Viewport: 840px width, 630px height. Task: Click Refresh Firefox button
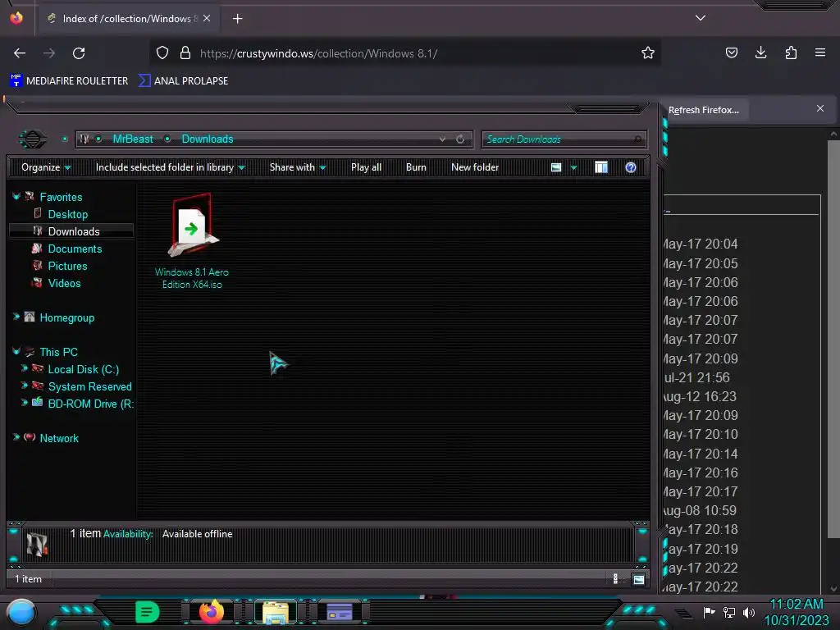pos(703,110)
